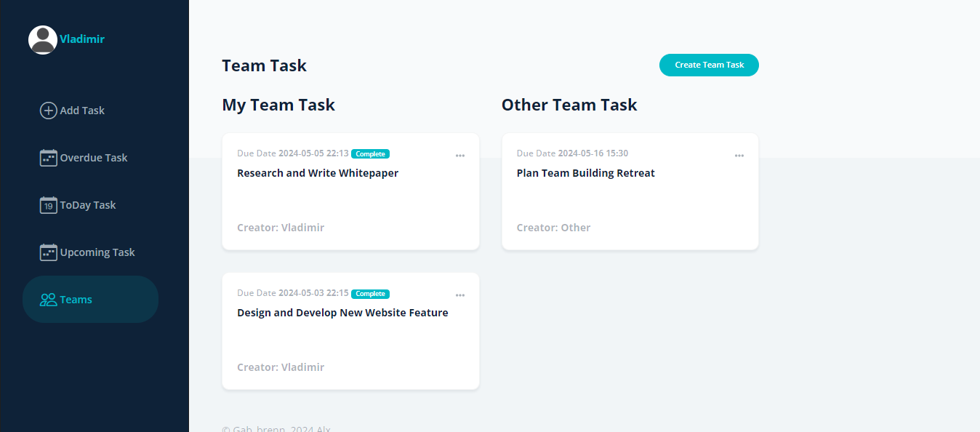Click the Teams people icon
This screenshot has height=432, width=980.
(48, 300)
